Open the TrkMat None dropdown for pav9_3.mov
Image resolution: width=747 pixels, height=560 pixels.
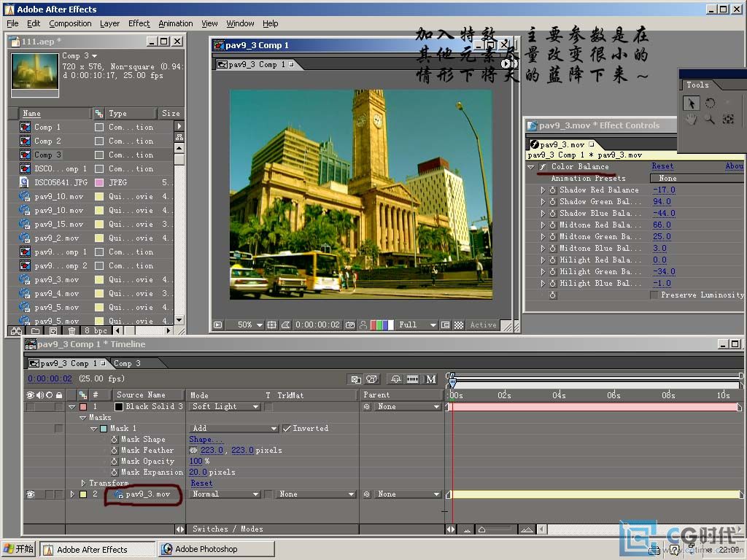click(x=317, y=494)
